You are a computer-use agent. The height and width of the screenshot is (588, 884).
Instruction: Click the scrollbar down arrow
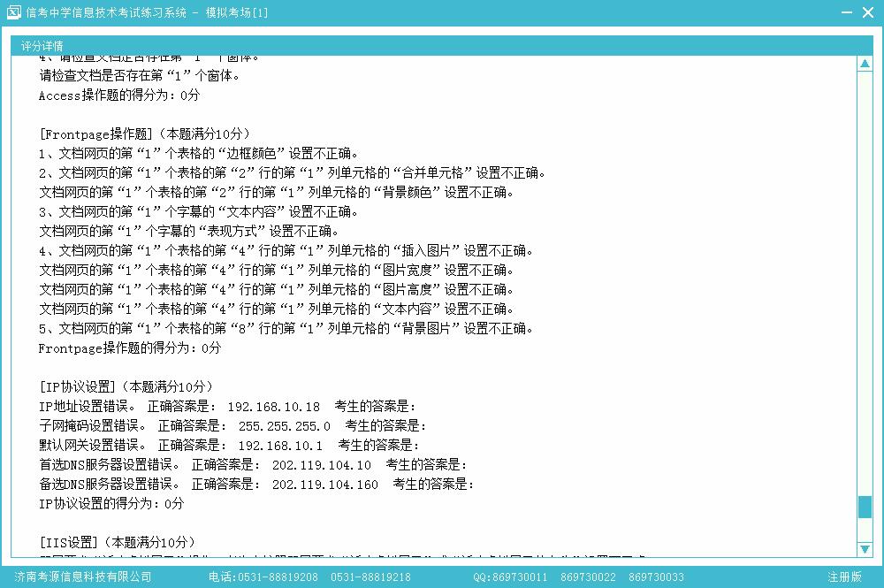tap(865, 549)
